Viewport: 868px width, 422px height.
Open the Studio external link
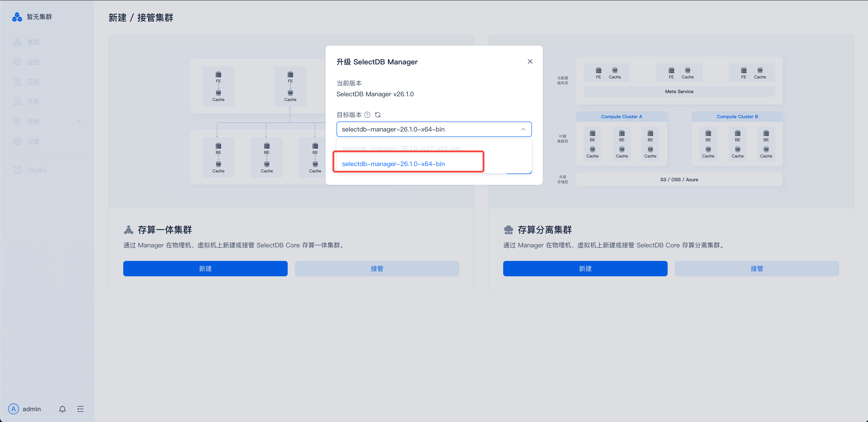pos(37,170)
